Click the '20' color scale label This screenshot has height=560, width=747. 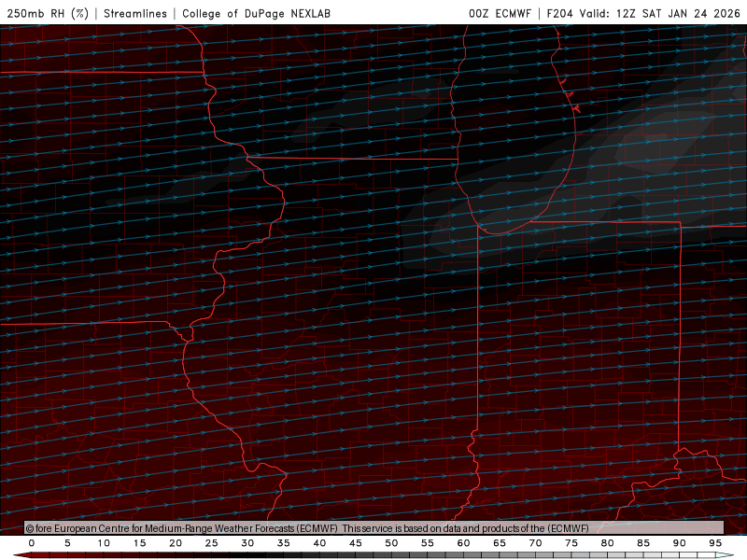pyautogui.click(x=176, y=543)
